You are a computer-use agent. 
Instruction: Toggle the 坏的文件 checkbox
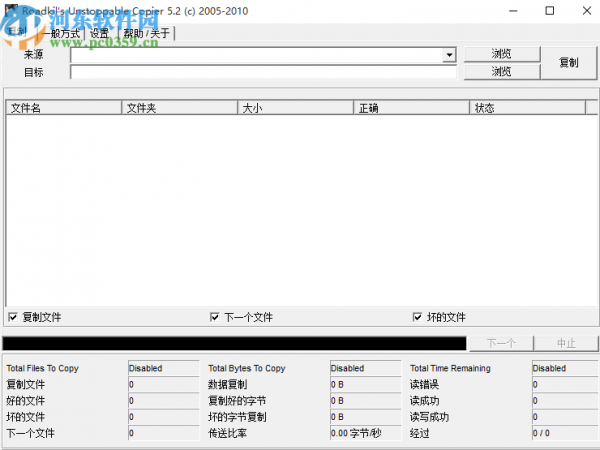click(x=417, y=317)
